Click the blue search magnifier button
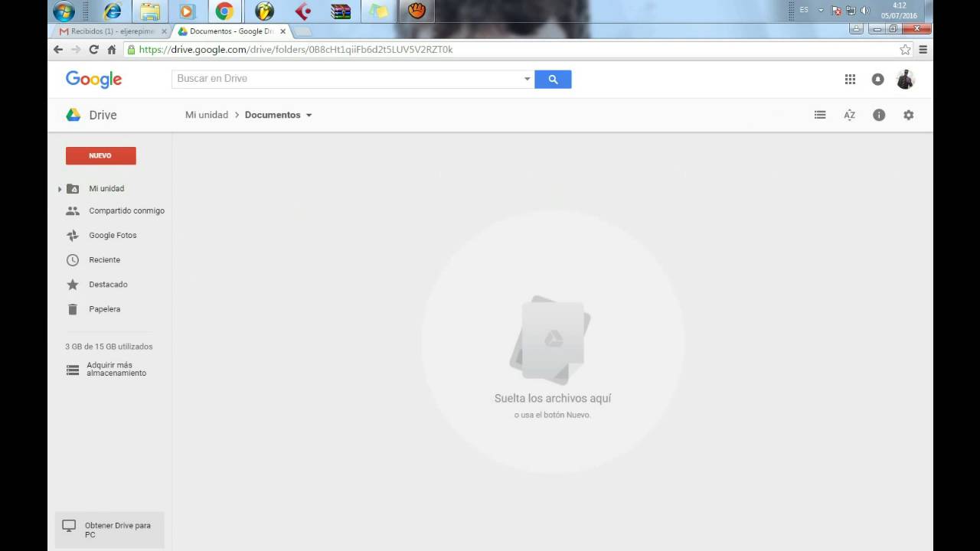Viewport: 980px width, 551px height. point(553,79)
